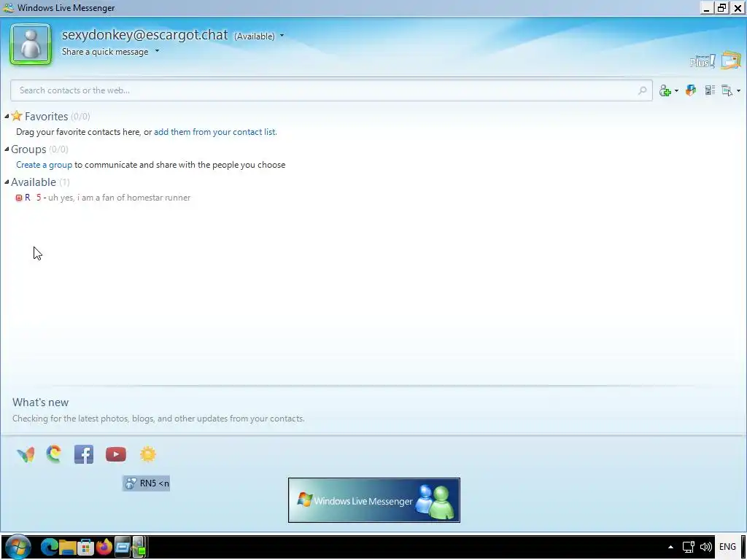Change the contact list layout icon

click(710, 90)
